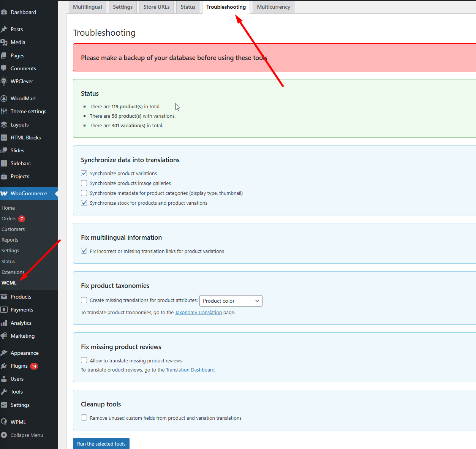
Task: Open WooCommerce Reports submenu item
Action: tap(10, 240)
